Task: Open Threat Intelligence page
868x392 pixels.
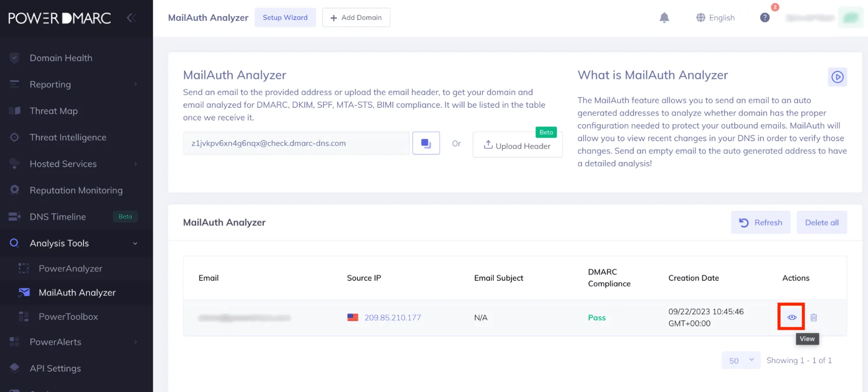Action: pyautogui.click(x=68, y=137)
